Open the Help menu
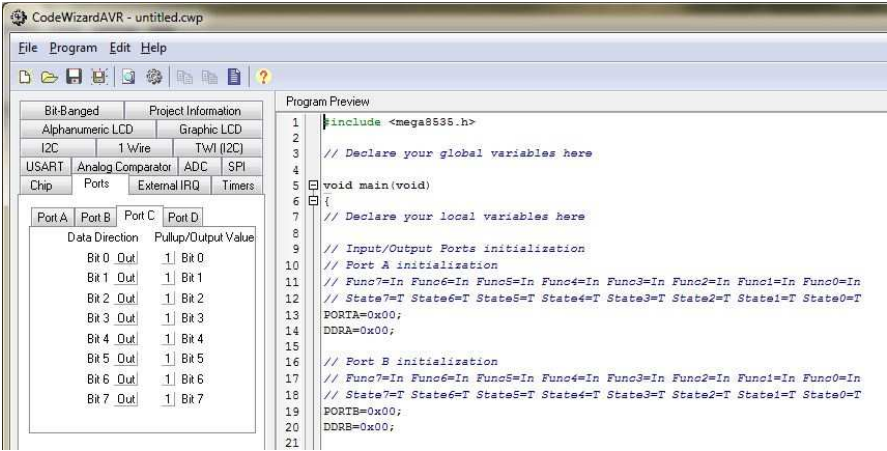887x451 pixels. coord(154,48)
